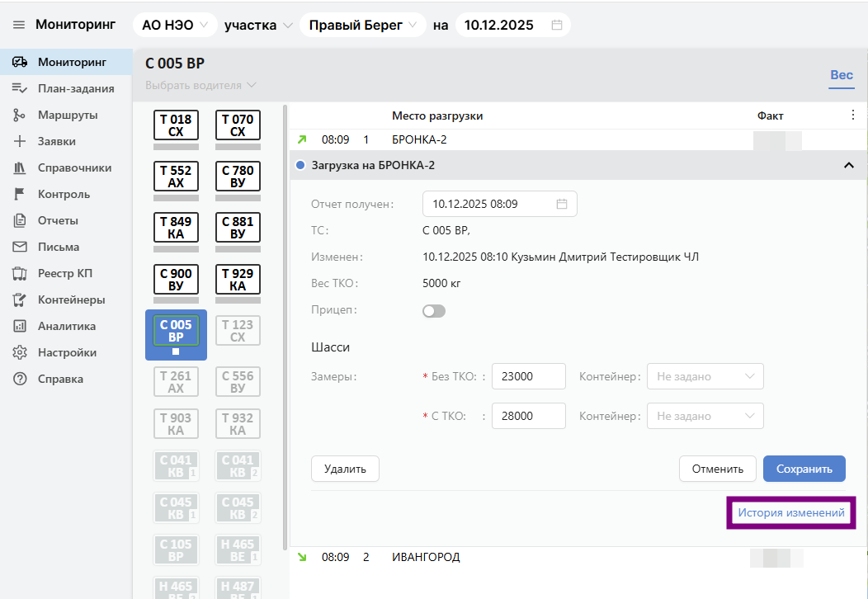The width and height of the screenshot is (868, 599).
Task: Open the История изменений link
Action: coord(790,512)
